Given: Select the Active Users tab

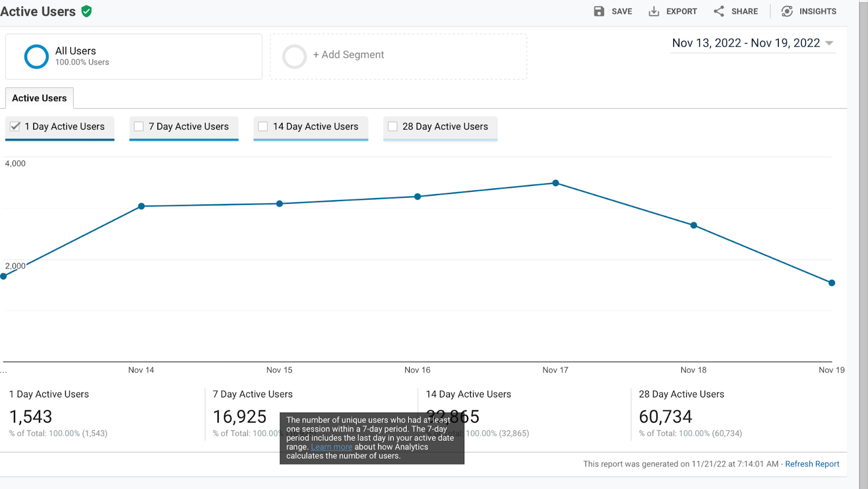Looking at the screenshot, I should coord(40,98).
